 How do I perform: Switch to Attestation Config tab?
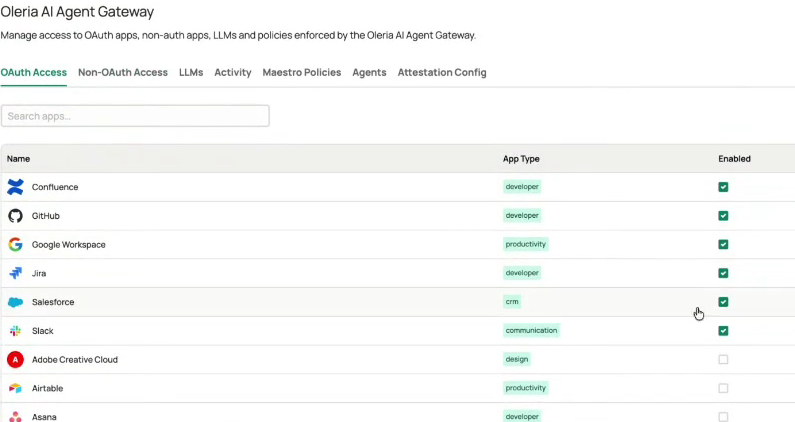pyautogui.click(x=442, y=73)
